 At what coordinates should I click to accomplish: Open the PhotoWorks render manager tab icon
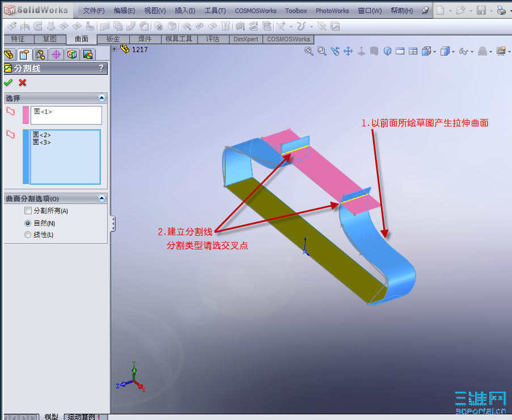pyautogui.click(x=87, y=54)
